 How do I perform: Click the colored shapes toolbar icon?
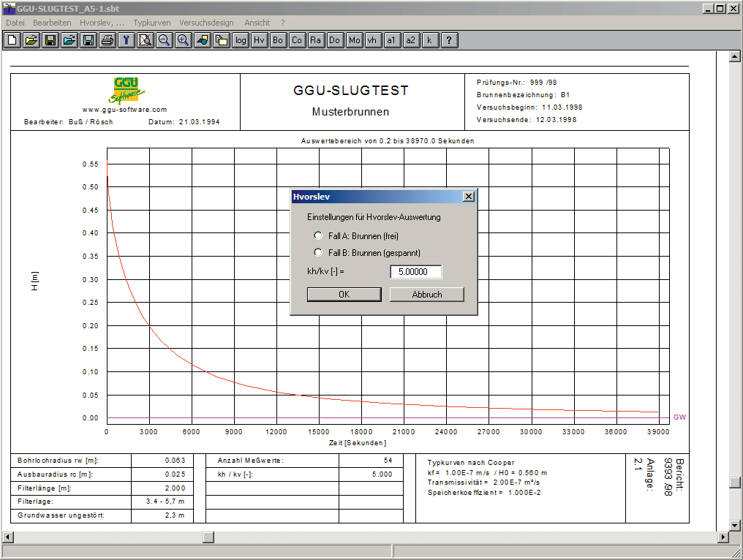click(203, 40)
